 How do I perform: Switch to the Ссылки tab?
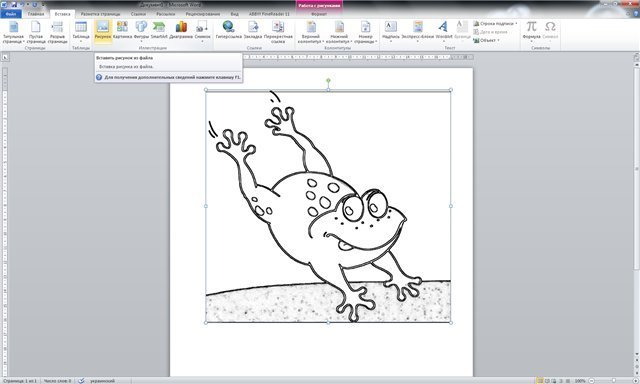tap(138, 14)
